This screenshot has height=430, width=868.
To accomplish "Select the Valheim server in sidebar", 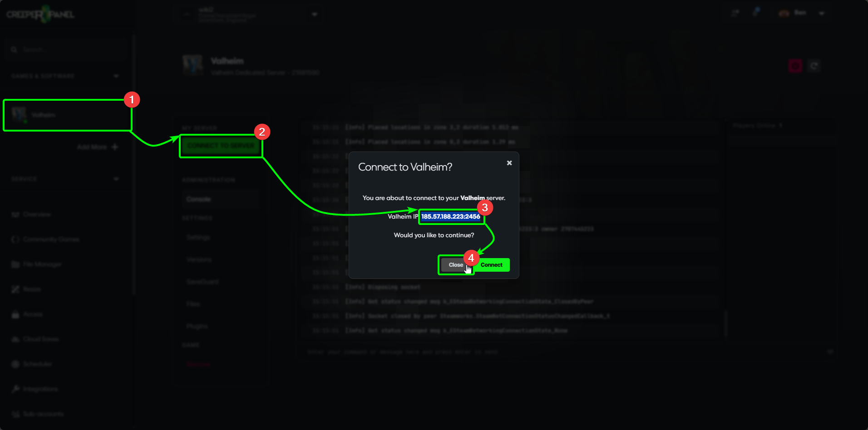I will tap(67, 115).
